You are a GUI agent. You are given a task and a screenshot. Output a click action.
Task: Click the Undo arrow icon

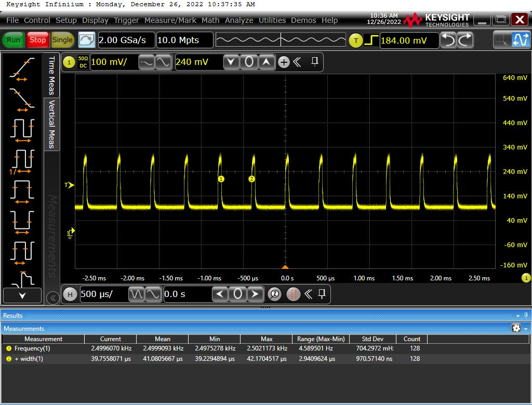tap(448, 40)
